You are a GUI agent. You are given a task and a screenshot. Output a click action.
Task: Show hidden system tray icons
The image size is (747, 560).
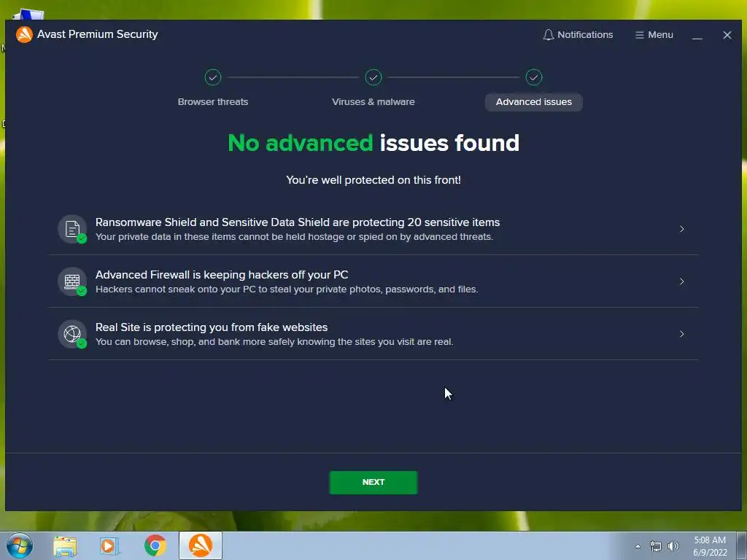(x=638, y=546)
